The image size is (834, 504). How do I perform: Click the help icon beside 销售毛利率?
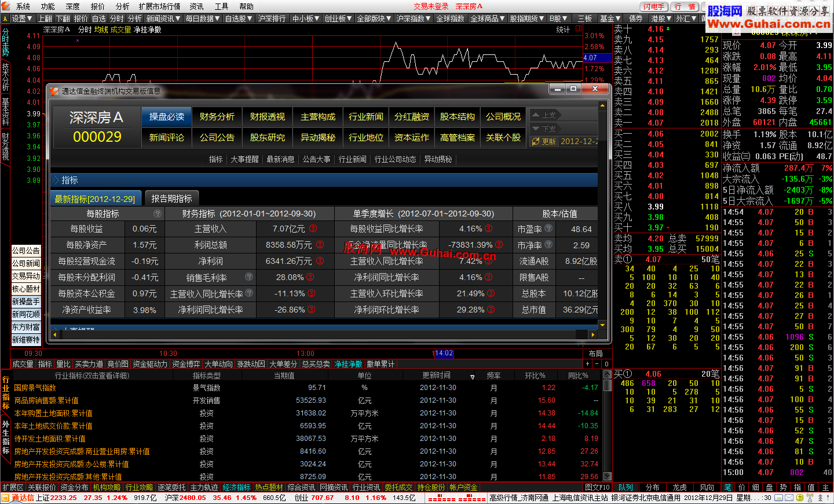[249, 277]
